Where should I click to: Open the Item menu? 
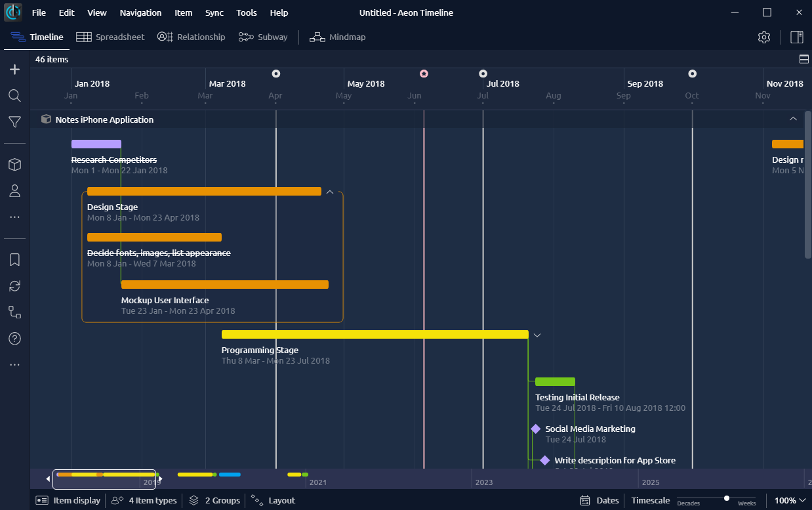pos(184,12)
